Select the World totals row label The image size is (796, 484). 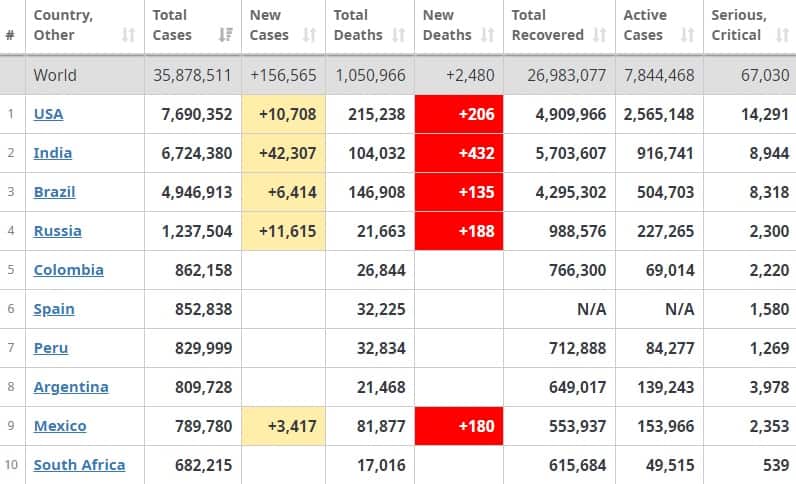click(55, 75)
